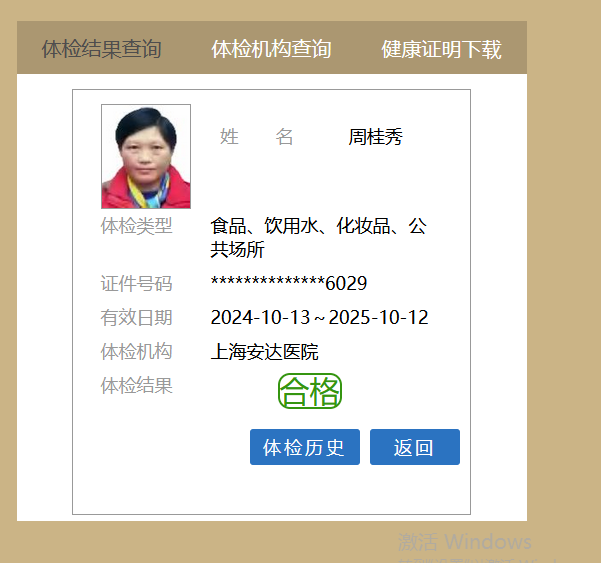This screenshot has width=601, height=563.
Task: Click the 体检类型 label
Action: (x=136, y=226)
